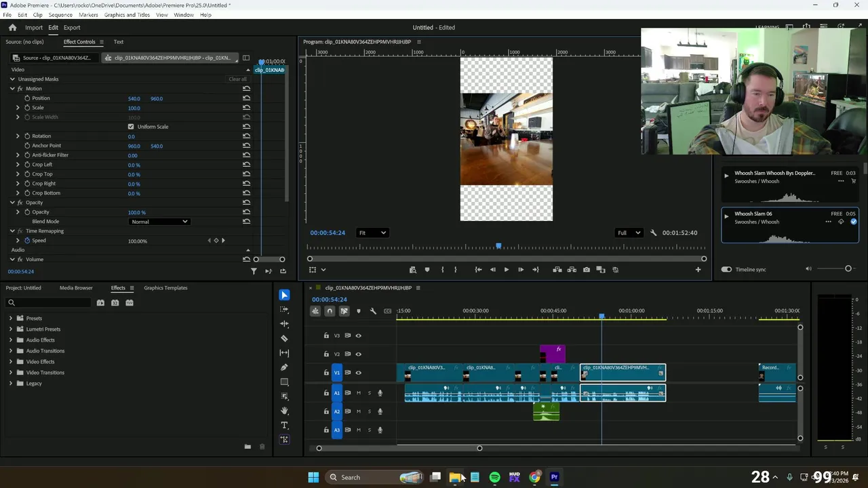
Task: Solo audio track A2
Action: pyautogui.click(x=370, y=411)
